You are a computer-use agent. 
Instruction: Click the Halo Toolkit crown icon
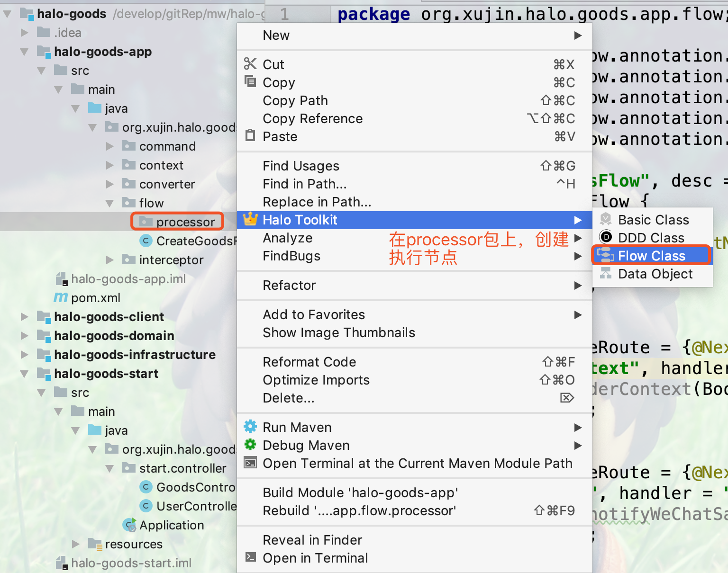(250, 219)
